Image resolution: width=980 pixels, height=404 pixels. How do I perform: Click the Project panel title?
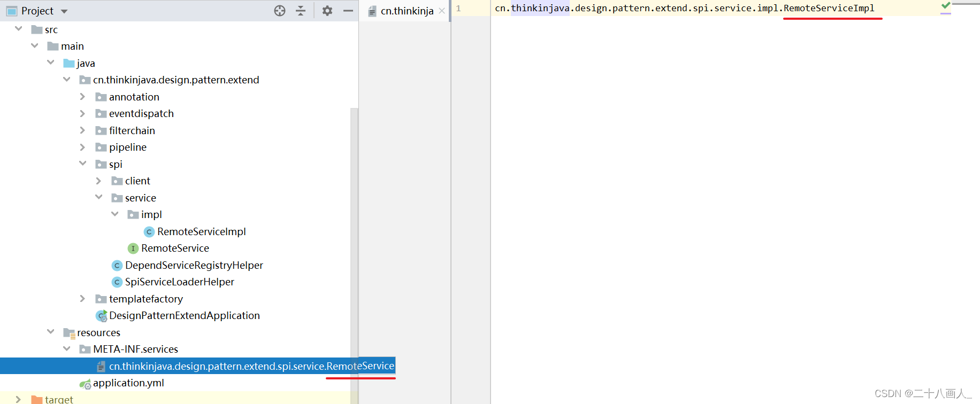(x=37, y=11)
